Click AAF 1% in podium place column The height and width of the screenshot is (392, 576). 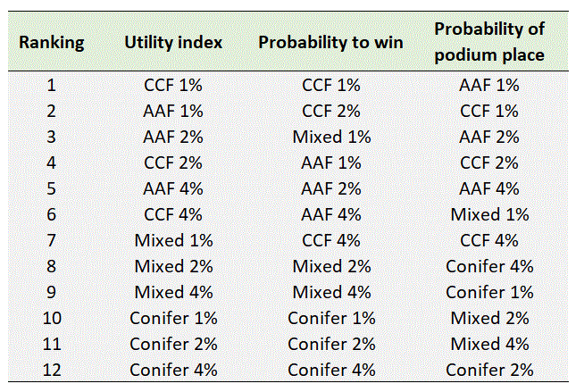488,86
